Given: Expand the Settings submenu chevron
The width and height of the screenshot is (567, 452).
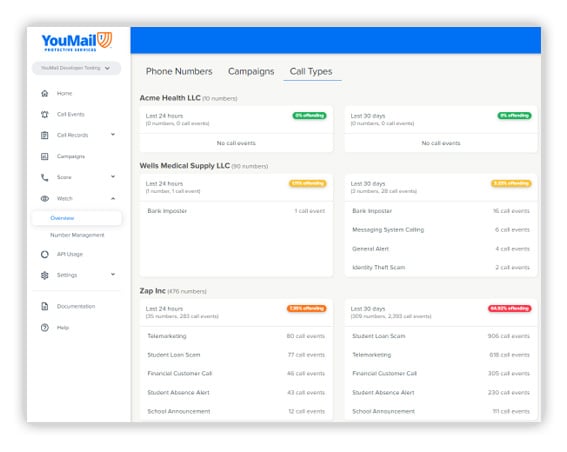Looking at the screenshot, I should coord(113,274).
